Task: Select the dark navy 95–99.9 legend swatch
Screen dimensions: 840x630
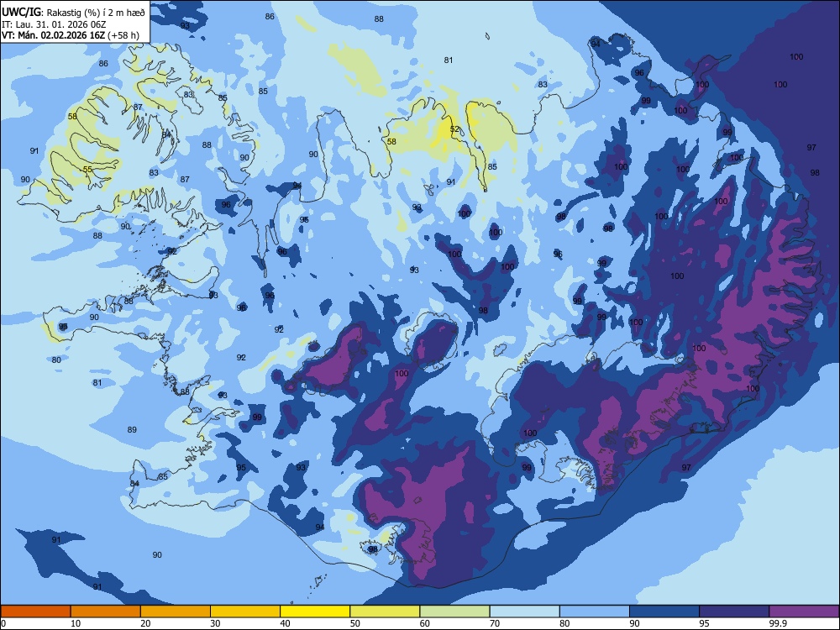Action: click(734, 612)
